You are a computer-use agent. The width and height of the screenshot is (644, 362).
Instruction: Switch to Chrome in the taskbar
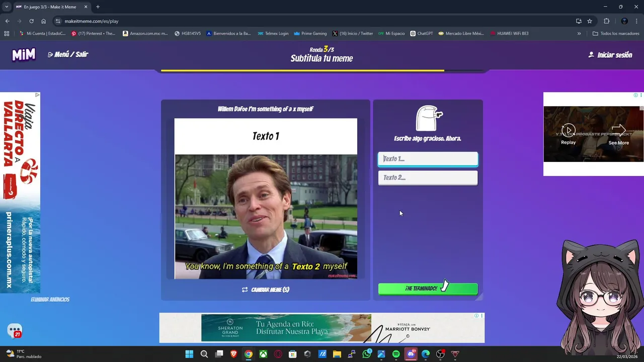click(249, 354)
